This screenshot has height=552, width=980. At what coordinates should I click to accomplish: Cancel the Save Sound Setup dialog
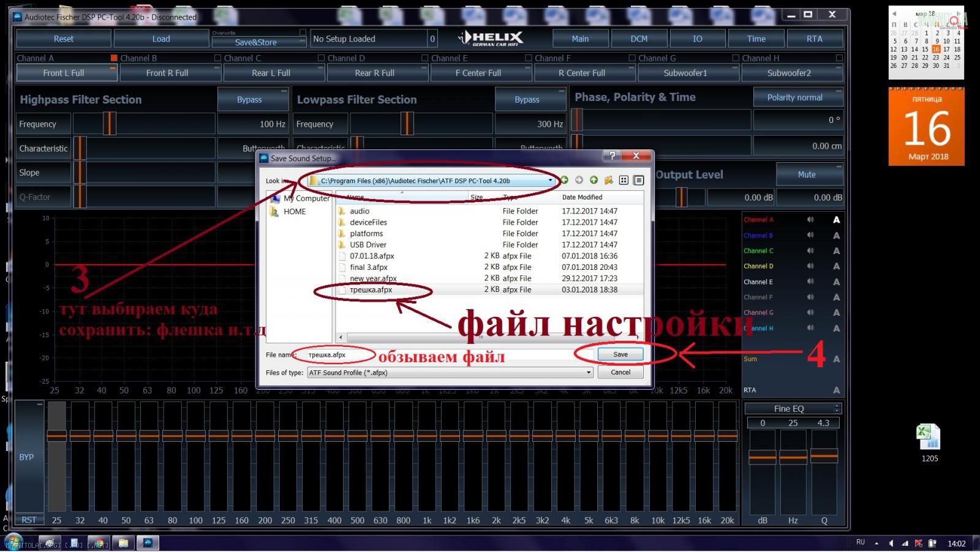click(620, 372)
